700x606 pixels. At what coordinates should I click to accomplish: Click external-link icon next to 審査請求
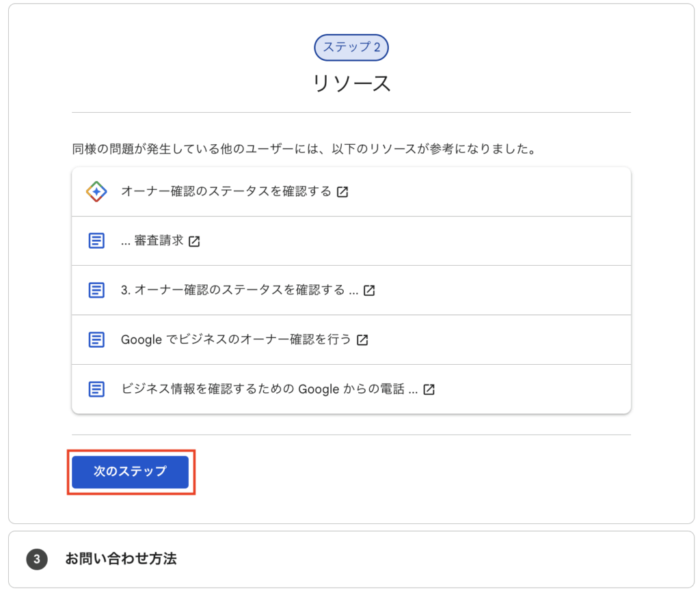click(x=194, y=241)
